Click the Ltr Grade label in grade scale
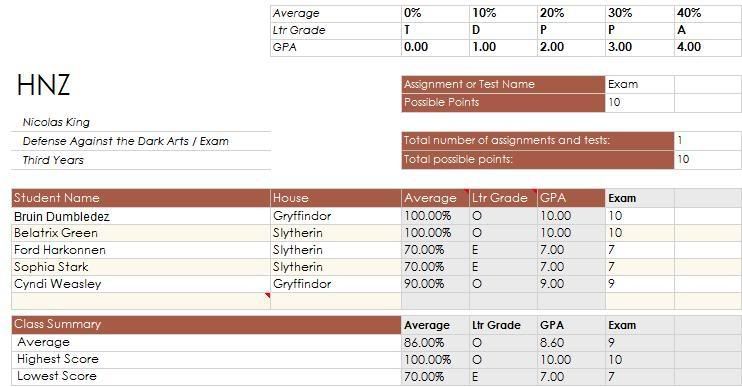 [x=336, y=30]
